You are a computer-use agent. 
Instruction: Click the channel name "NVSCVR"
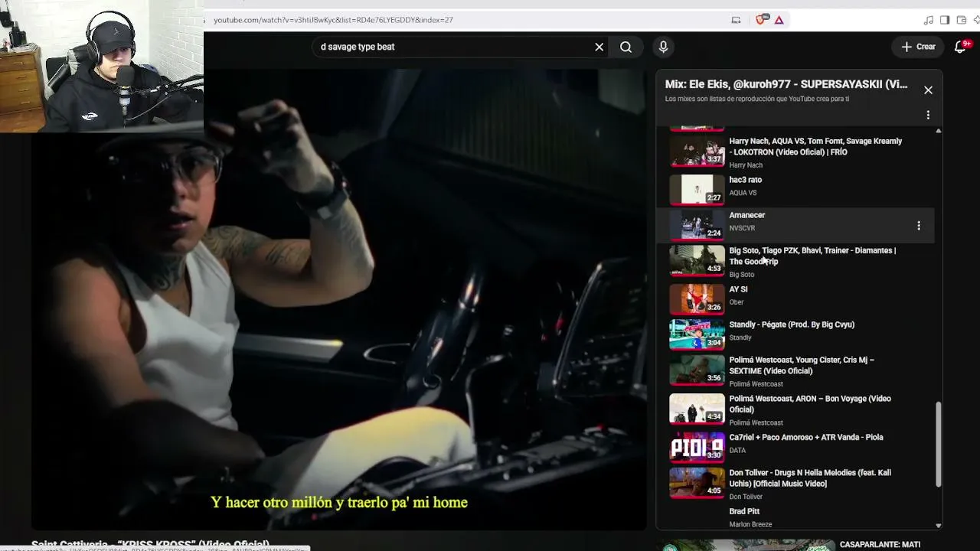(x=742, y=228)
